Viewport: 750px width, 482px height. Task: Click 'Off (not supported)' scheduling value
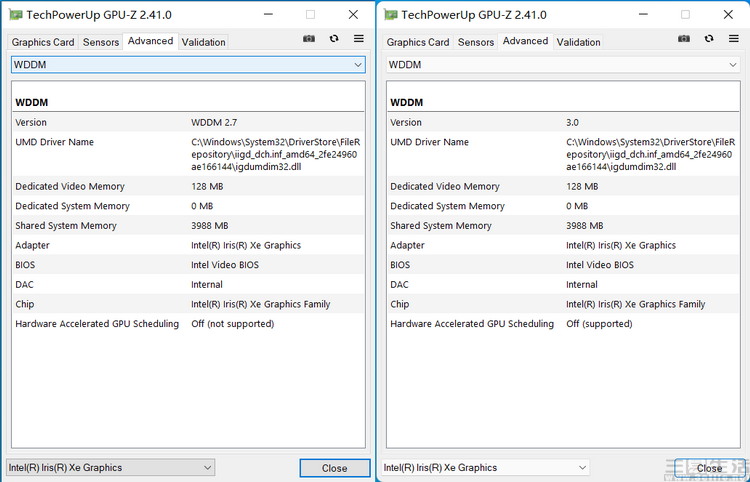[x=232, y=324]
